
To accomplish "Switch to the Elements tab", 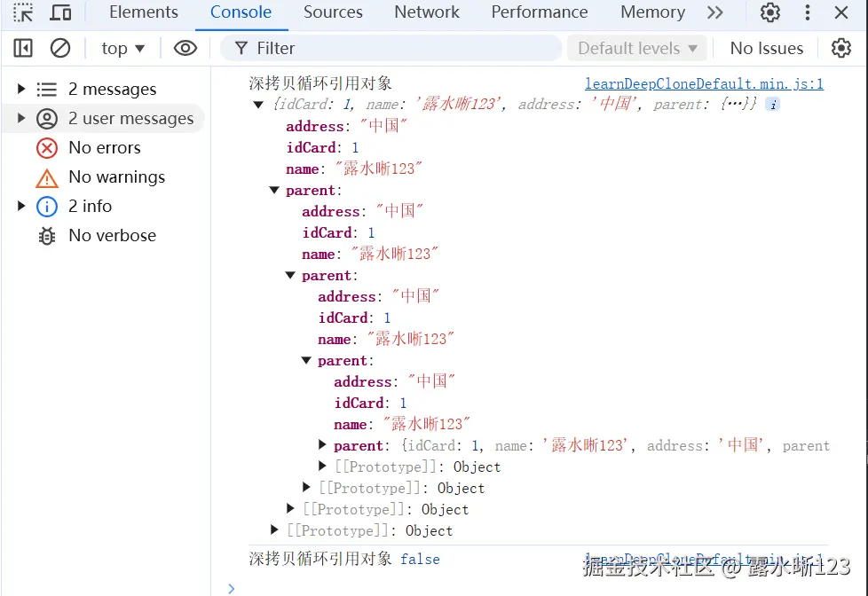I will point(144,12).
